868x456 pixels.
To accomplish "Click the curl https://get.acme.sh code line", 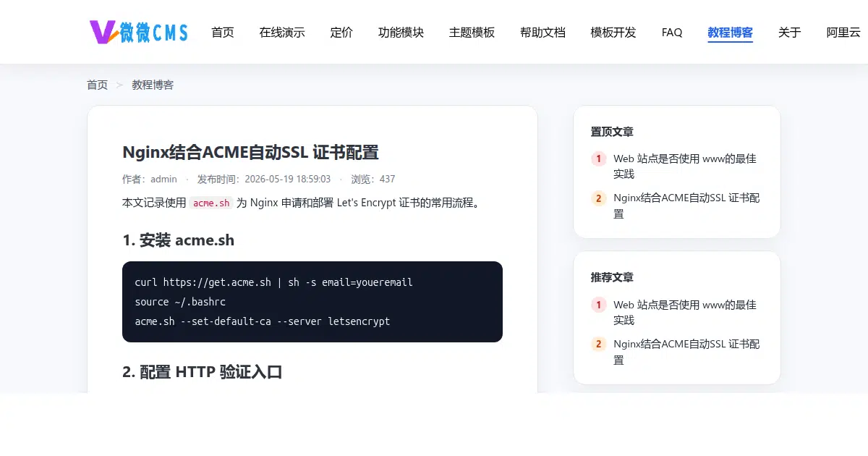I will 273,282.
